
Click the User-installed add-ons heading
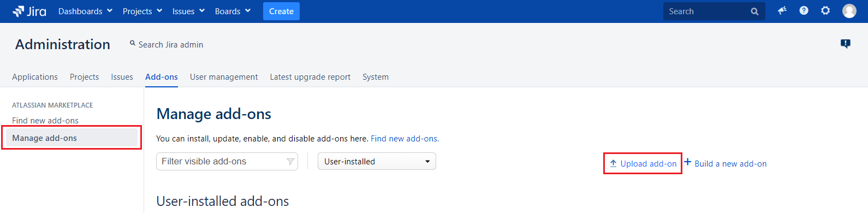(223, 201)
